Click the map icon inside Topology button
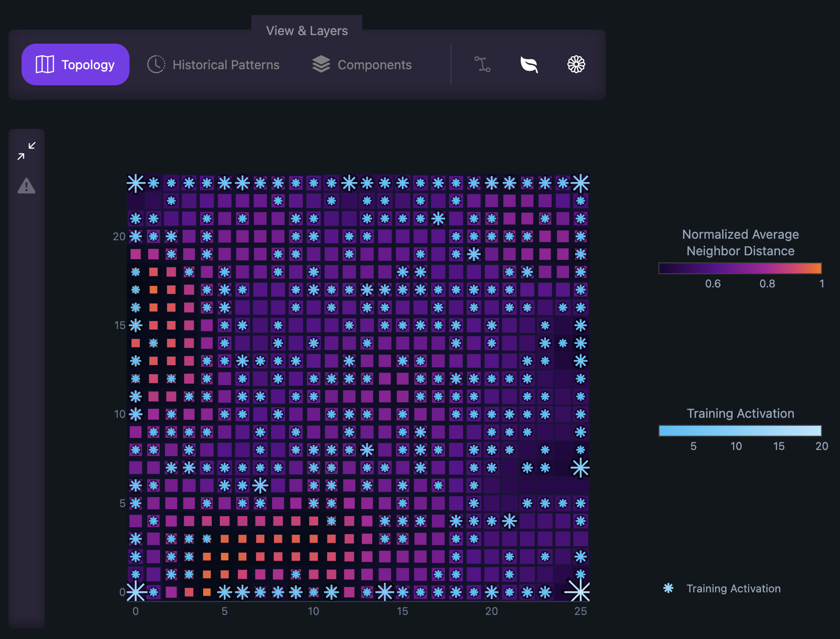 (45, 64)
